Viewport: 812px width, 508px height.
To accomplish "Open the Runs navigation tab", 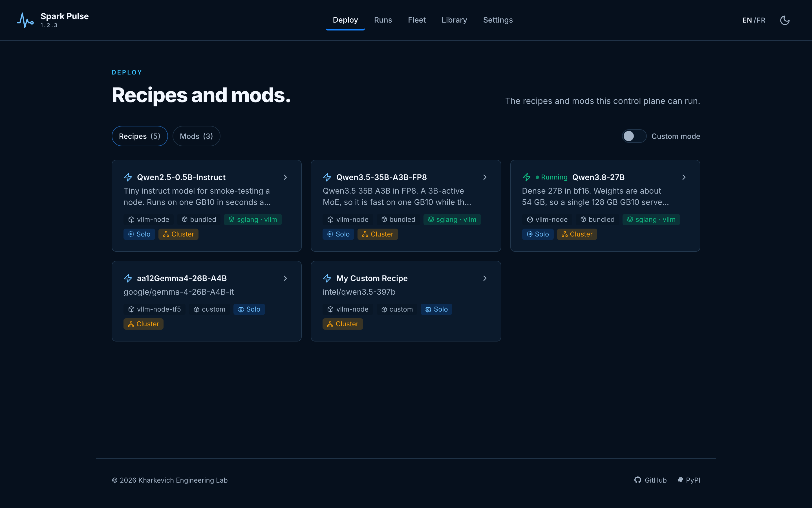I will coord(383,20).
